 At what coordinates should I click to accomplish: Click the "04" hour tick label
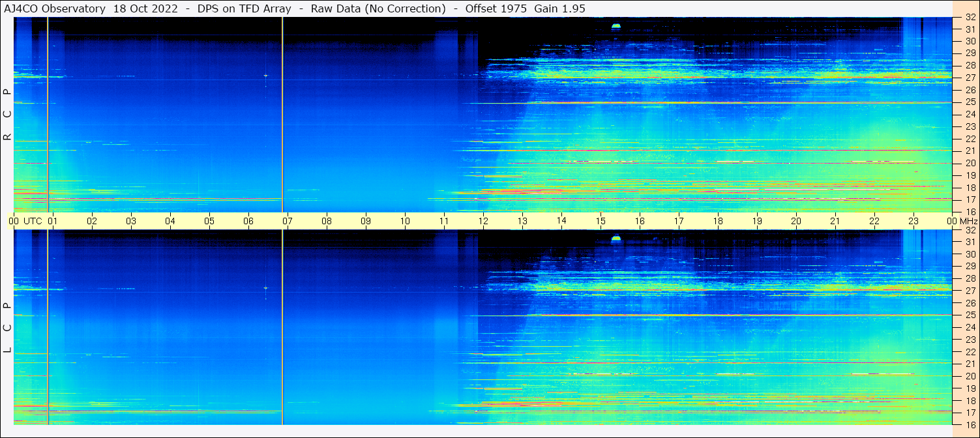click(170, 221)
